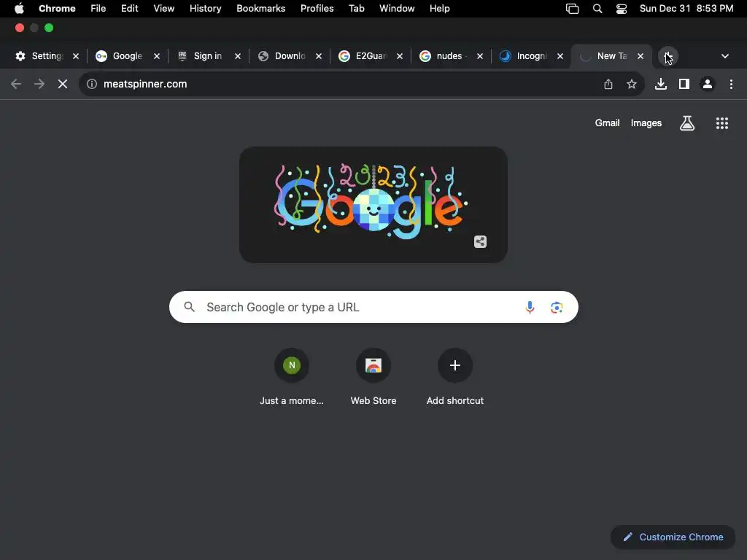Click the New Year's Google Doodle
747x560 pixels.
pyautogui.click(x=373, y=205)
